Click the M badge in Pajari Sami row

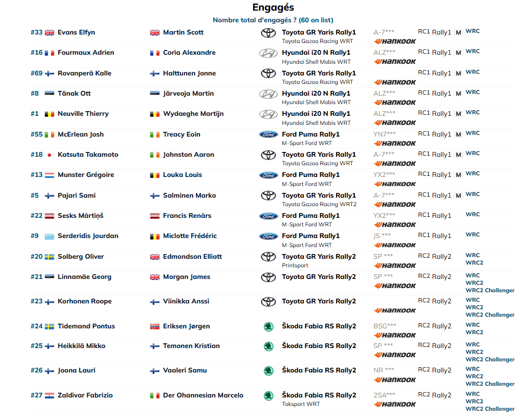tap(459, 196)
